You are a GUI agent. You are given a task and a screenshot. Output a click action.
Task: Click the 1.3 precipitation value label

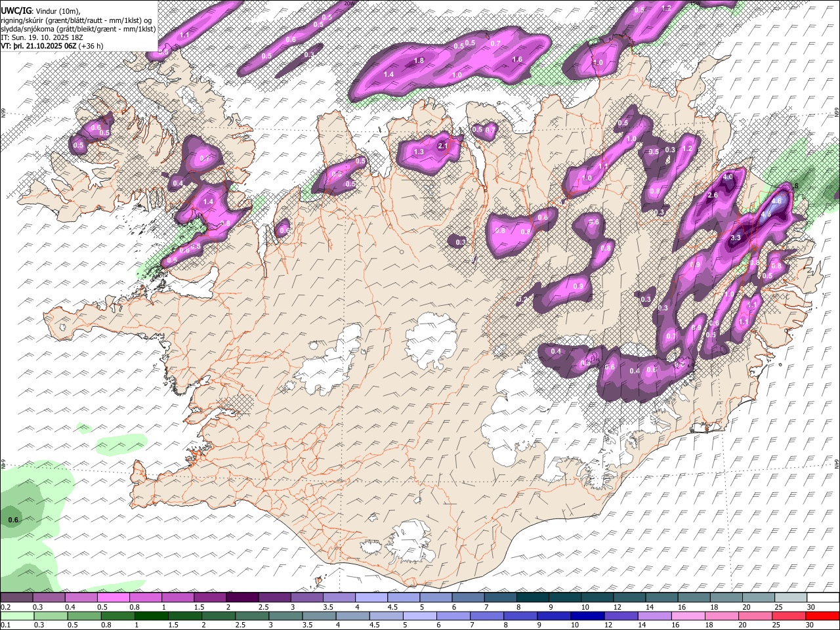(x=419, y=152)
